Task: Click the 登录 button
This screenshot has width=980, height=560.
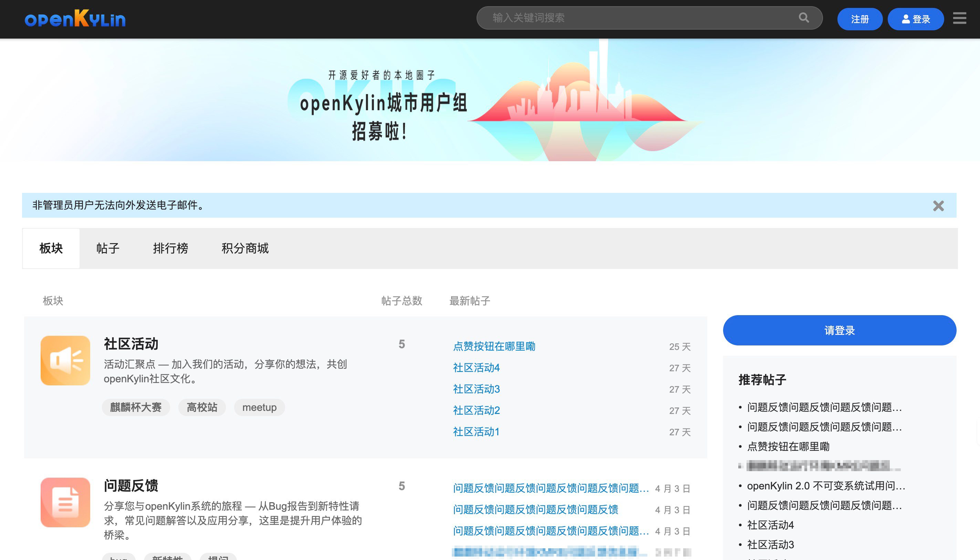Action: pyautogui.click(x=916, y=19)
